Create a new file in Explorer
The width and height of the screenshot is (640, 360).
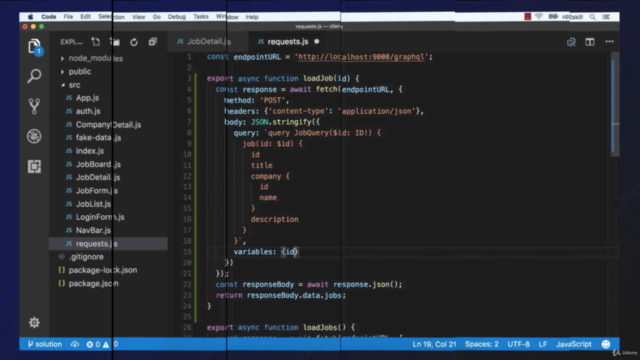coord(96,42)
